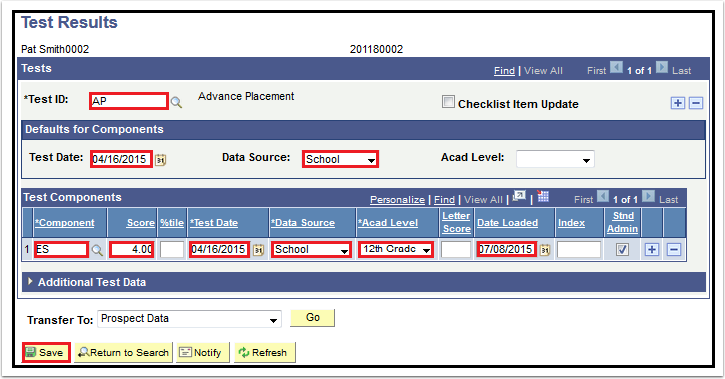
Task: Open Test Date calendar in Defaults section
Action: [x=160, y=160]
